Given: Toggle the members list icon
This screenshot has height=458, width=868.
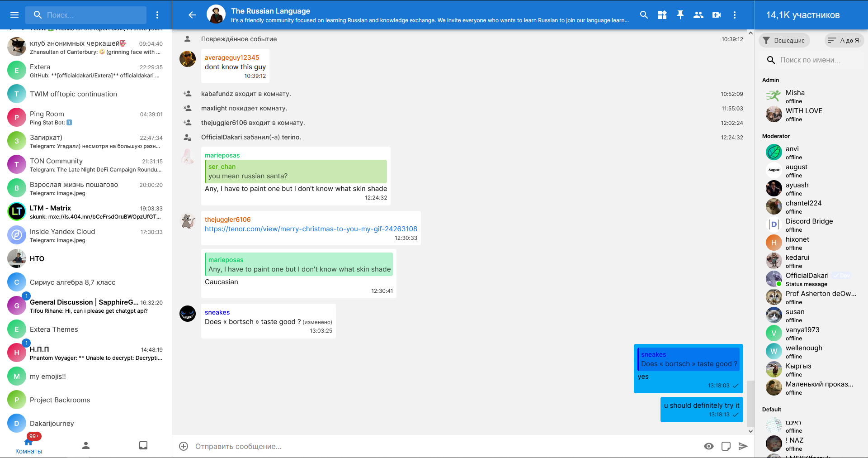Looking at the screenshot, I should (x=698, y=15).
